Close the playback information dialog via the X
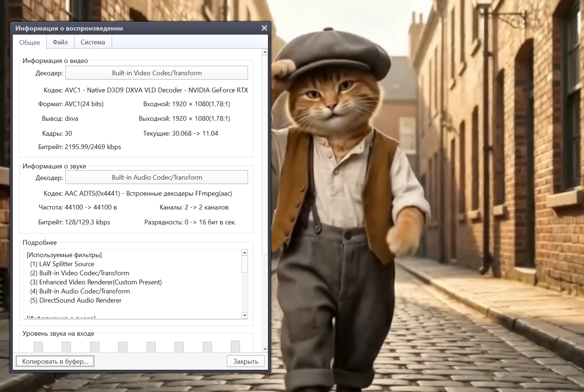584x392 pixels. coord(264,28)
